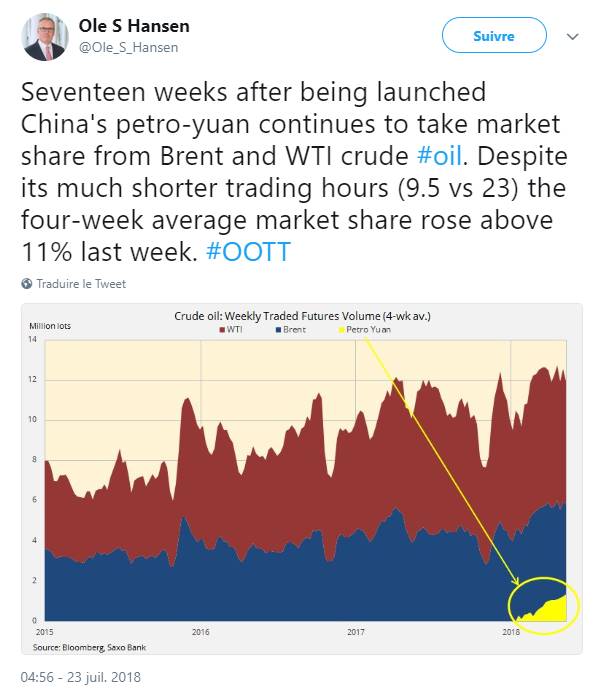
Task: Open the #OOTT hashtag link
Action: [x=248, y=252]
